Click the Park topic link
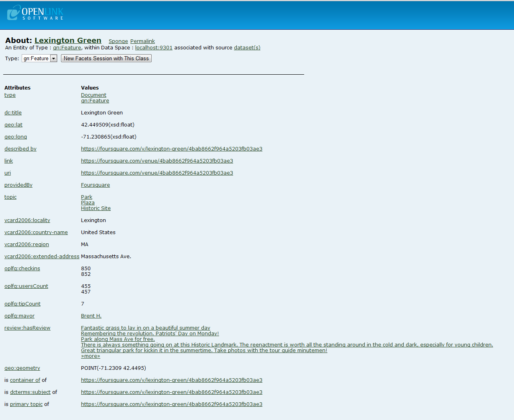 (x=86, y=197)
